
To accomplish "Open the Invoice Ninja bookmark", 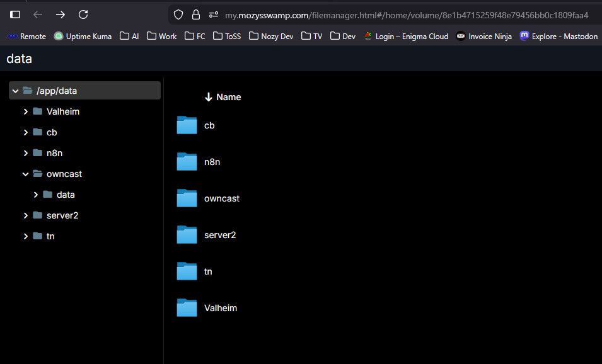I will [x=484, y=37].
